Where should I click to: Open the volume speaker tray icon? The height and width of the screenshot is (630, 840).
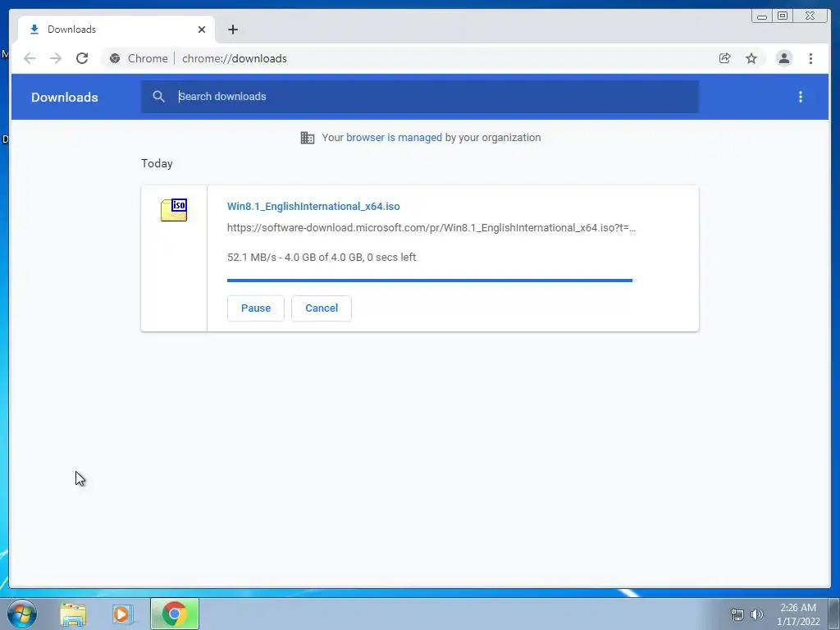point(756,614)
